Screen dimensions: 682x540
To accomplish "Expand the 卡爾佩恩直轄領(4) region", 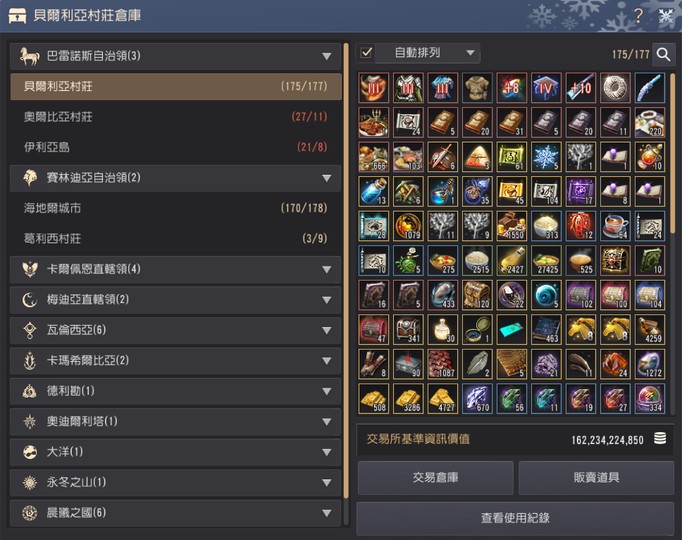I will tap(175, 269).
